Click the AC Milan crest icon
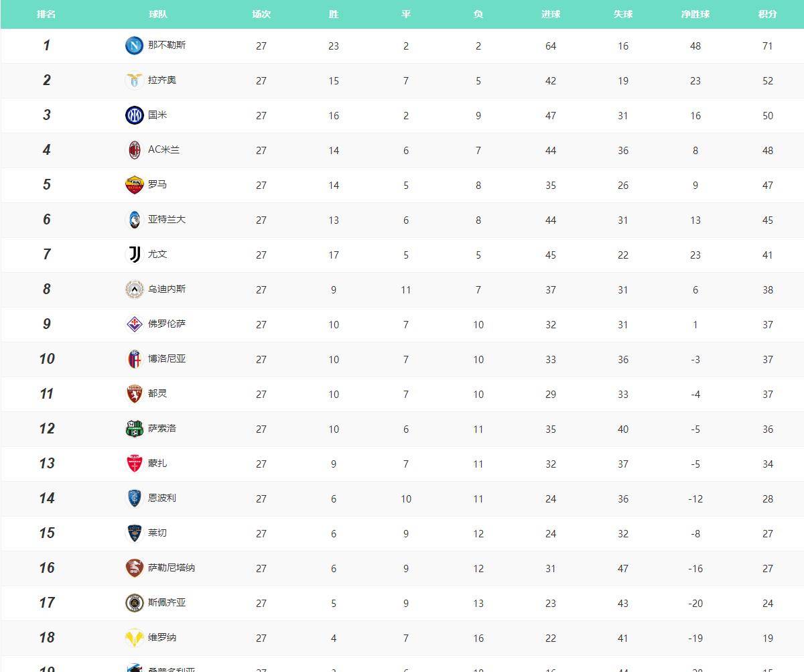 (134, 150)
